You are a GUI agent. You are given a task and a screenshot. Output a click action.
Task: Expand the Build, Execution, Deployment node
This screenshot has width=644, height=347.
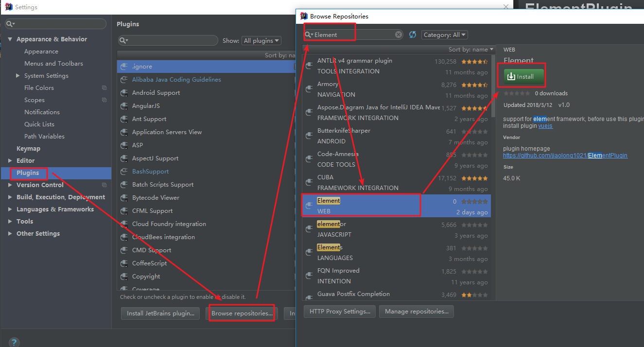[x=10, y=197]
